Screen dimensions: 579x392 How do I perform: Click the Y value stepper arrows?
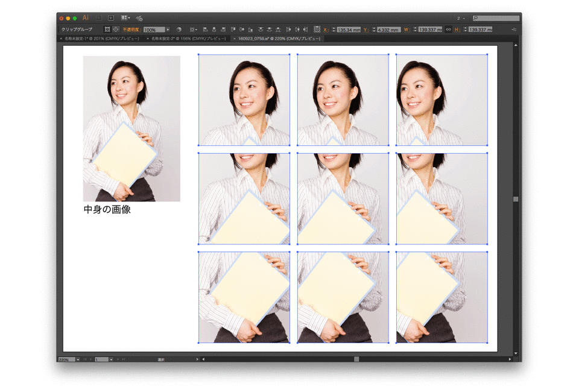(x=374, y=30)
